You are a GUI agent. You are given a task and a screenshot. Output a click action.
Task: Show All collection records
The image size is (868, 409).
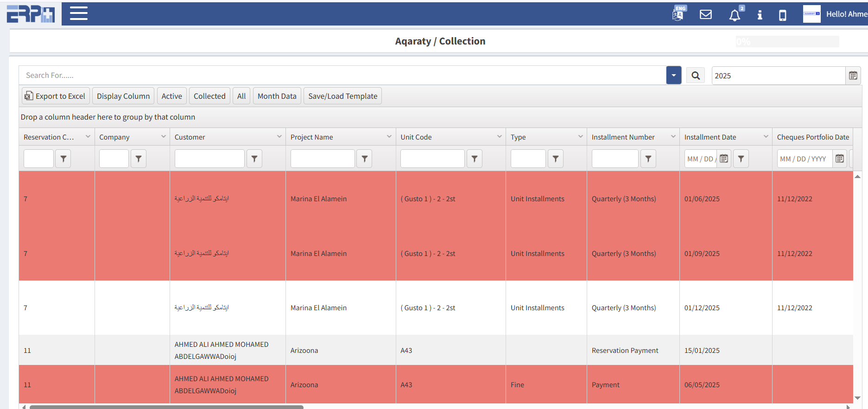(241, 96)
